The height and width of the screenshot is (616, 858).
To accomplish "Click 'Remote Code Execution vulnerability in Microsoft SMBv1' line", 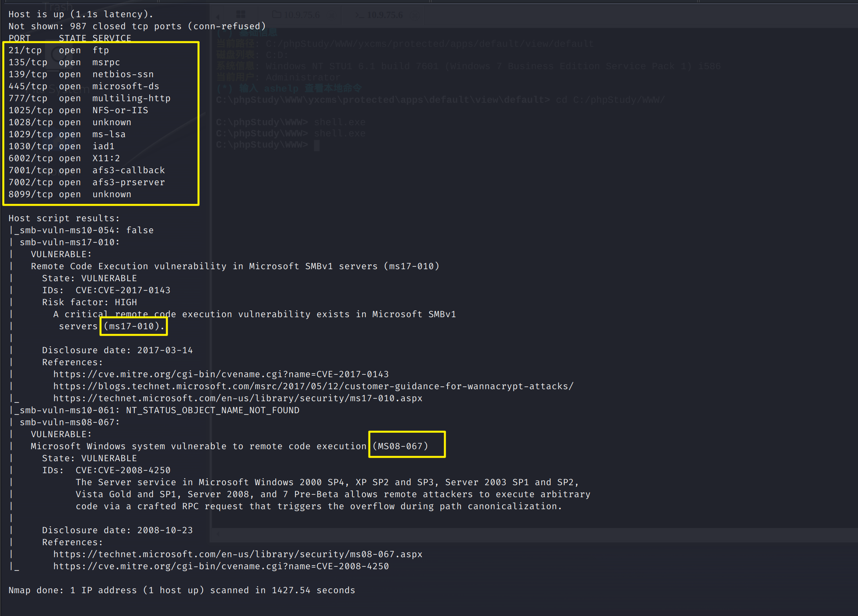I will click(235, 266).
